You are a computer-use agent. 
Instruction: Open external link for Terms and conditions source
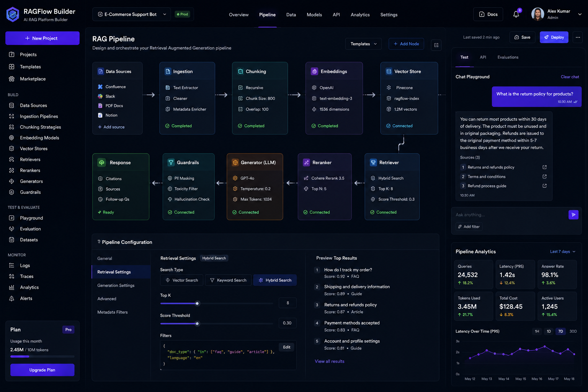544,176
